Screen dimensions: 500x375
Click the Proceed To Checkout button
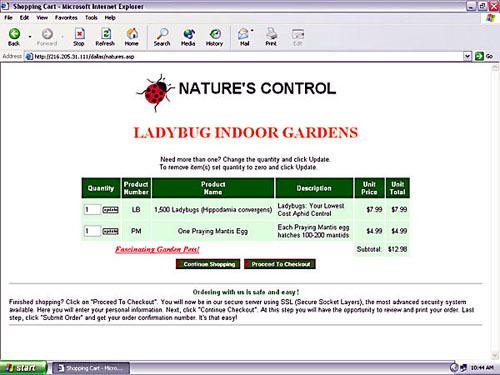(x=280, y=264)
